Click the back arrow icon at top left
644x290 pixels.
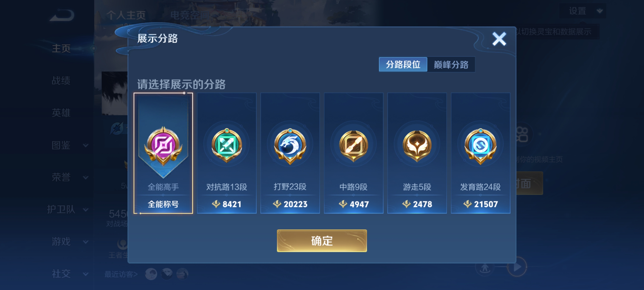click(x=62, y=15)
